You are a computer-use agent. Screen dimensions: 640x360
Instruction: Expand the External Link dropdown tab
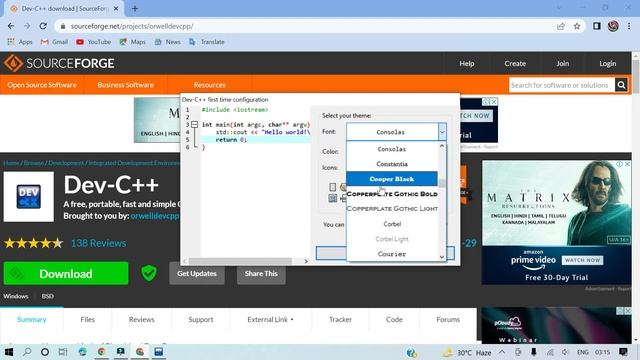[270, 320]
